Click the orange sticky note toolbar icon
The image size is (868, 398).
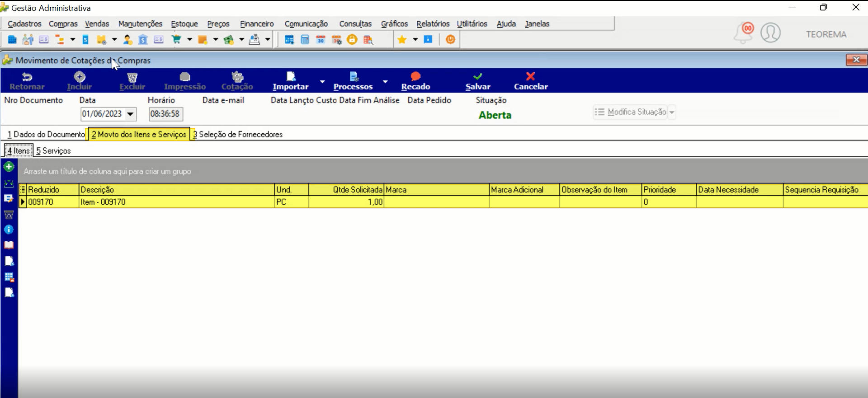point(203,40)
